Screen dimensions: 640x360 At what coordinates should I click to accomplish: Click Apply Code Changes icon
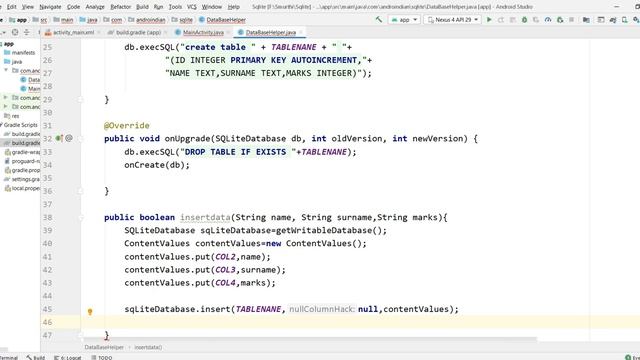pyautogui.click(x=513, y=20)
